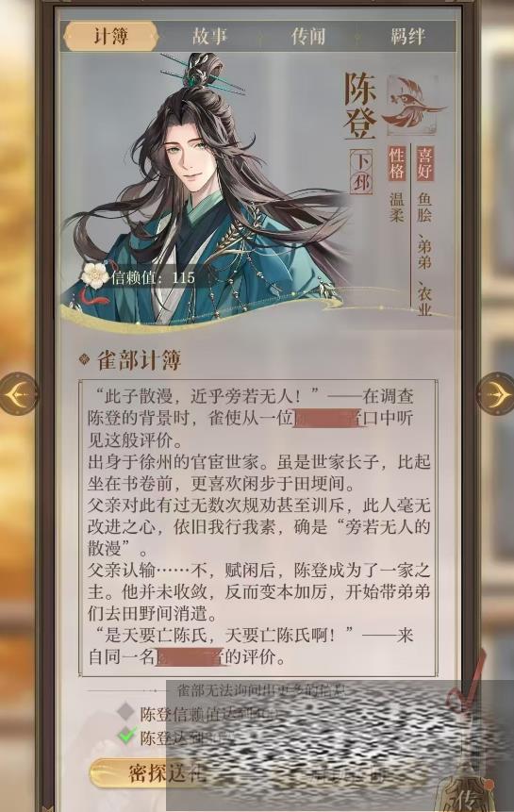Click the diamond ornament before 雀部计簿
Screen dimensions: 514x812
[x=84, y=359]
